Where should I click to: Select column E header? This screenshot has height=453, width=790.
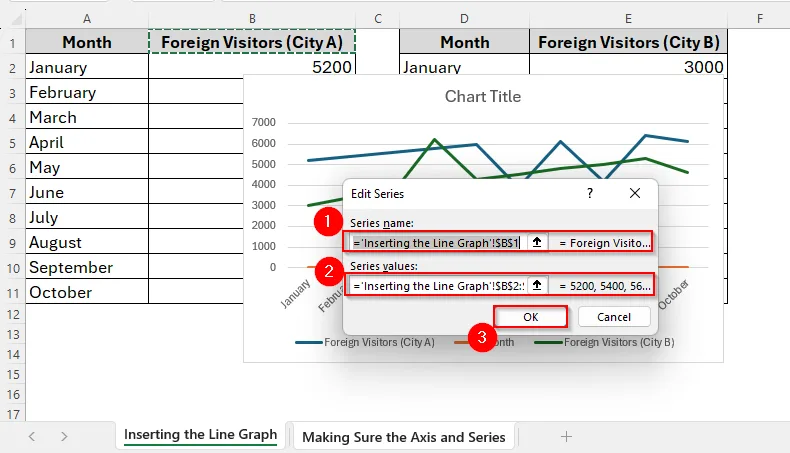coord(628,19)
